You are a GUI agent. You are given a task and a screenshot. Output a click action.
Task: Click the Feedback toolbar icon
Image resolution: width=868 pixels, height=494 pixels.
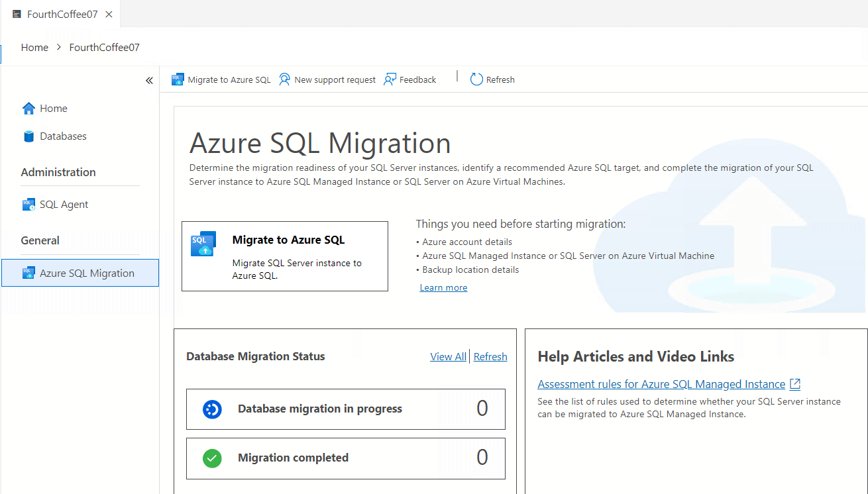[x=390, y=79]
